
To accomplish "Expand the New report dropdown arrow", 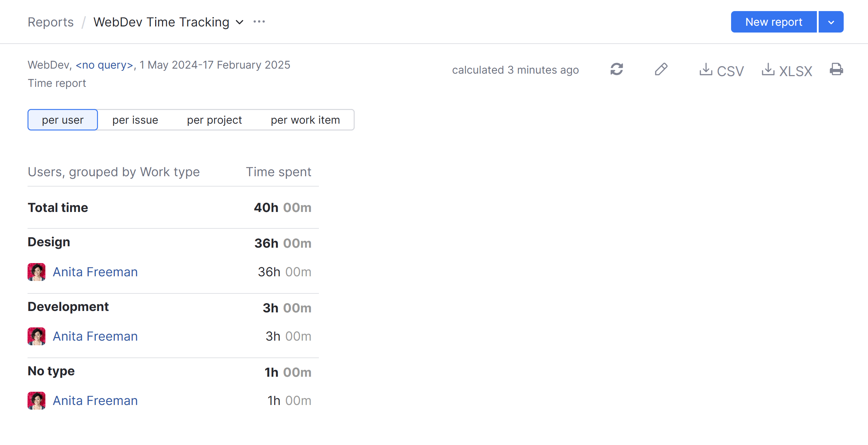I will [x=830, y=21].
